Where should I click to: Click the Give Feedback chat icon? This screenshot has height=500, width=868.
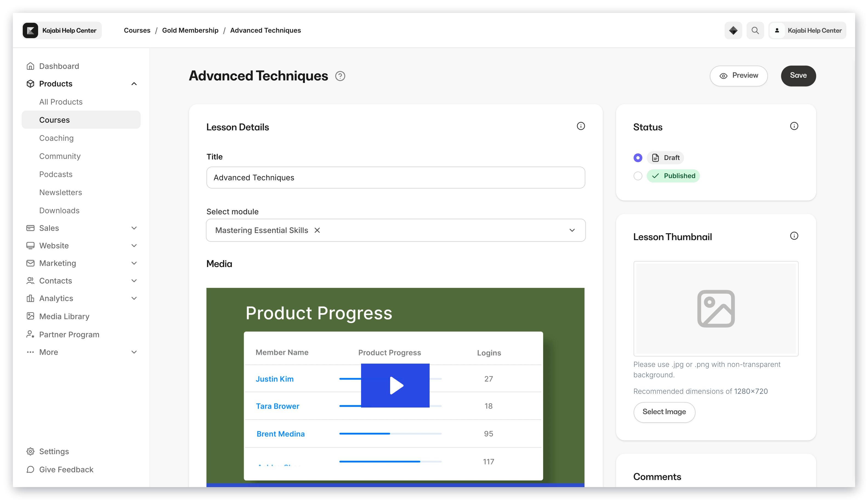pyautogui.click(x=30, y=470)
